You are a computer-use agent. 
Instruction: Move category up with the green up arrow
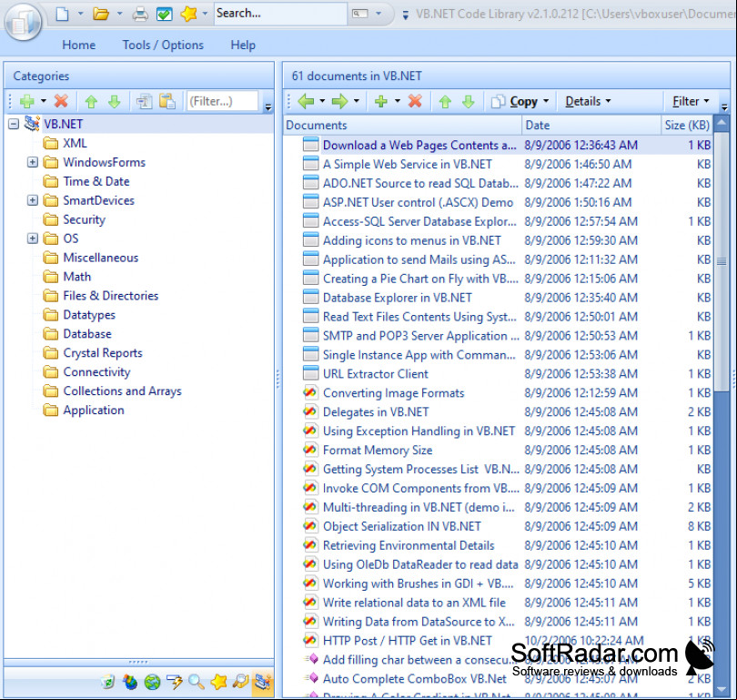pyautogui.click(x=91, y=102)
